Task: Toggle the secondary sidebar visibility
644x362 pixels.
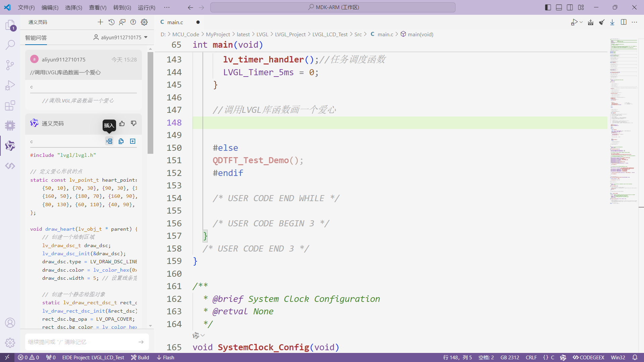Action: pos(570,7)
